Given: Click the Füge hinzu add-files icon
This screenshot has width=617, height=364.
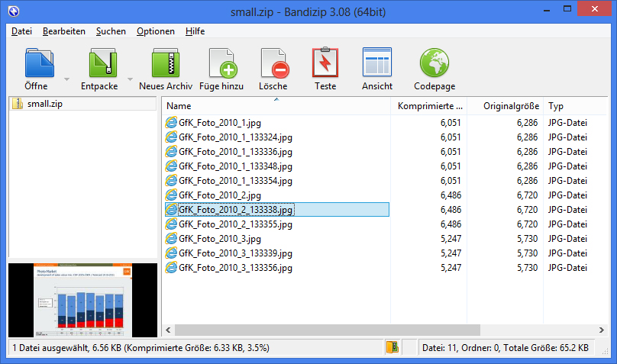Looking at the screenshot, I should click(223, 63).
